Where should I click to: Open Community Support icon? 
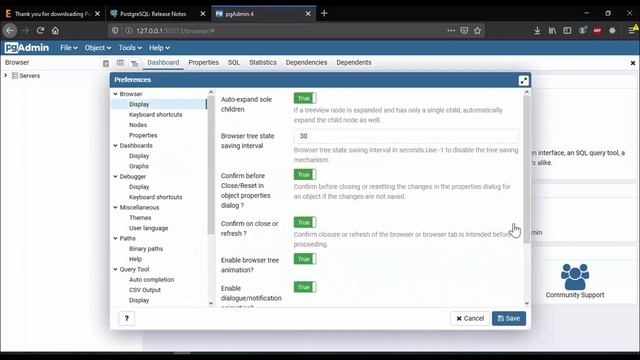(x=575, y=277)
